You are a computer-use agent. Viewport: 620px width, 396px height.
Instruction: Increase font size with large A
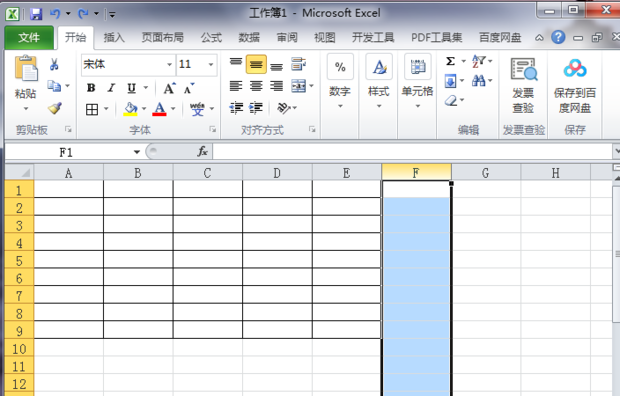169,88
